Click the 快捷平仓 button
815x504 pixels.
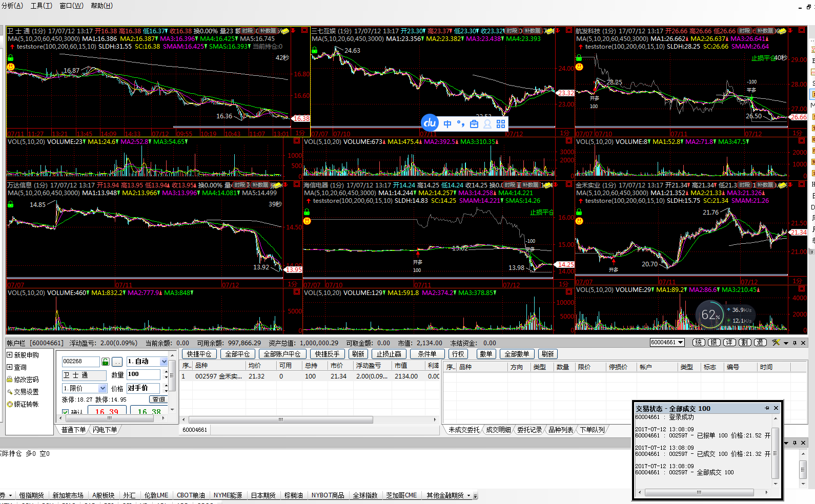199,354
